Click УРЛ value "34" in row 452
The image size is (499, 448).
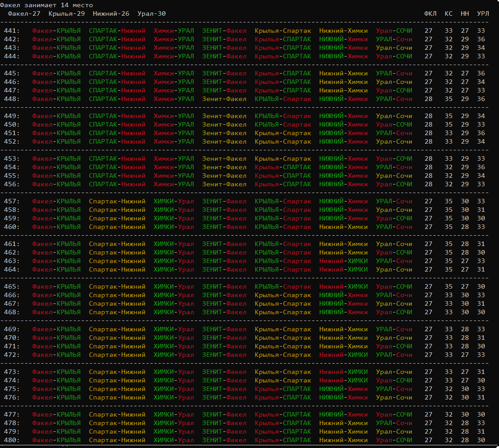coord(481,141)
